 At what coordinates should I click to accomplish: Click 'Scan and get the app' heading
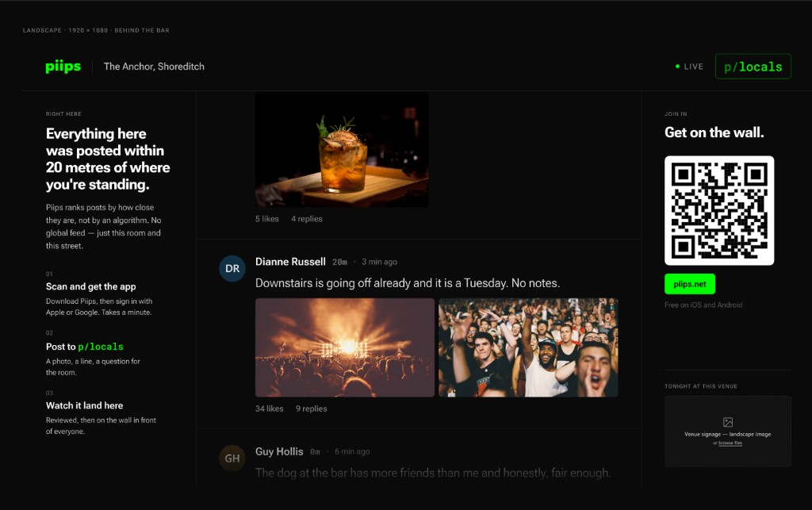[90, 286]
